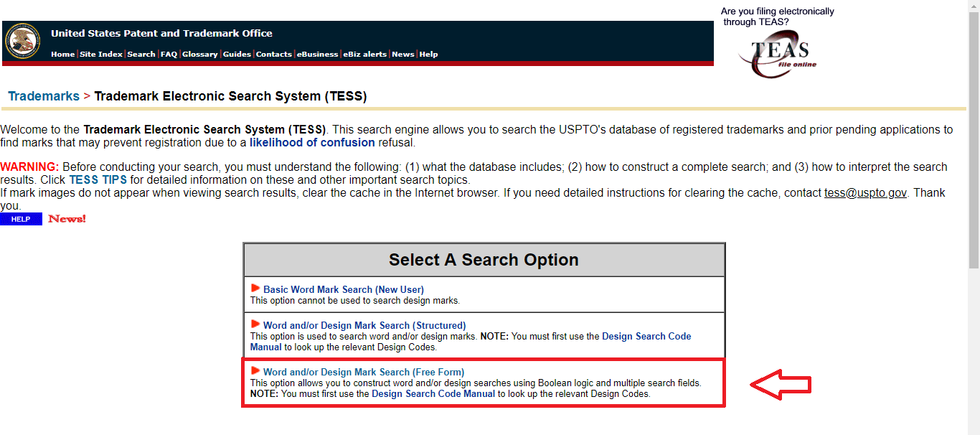Click the USPTO seal logo
Viewport: 980px width, 435px height.
coord(23,41)
